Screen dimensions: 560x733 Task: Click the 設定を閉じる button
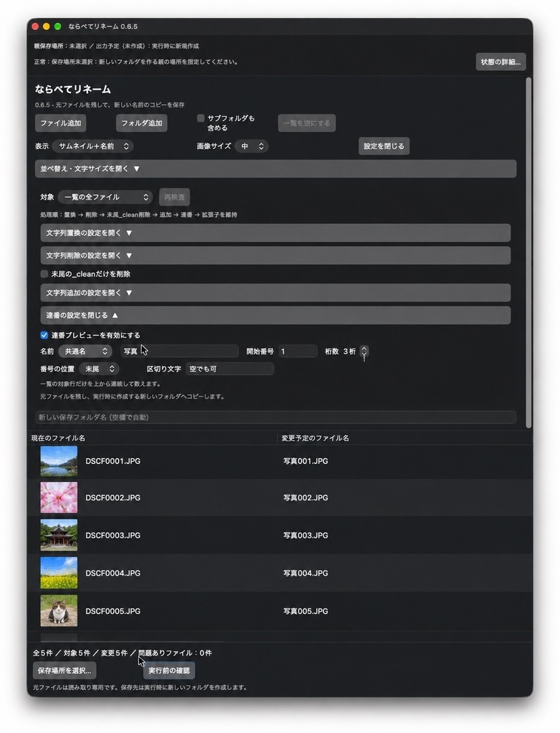pos(384,146)
